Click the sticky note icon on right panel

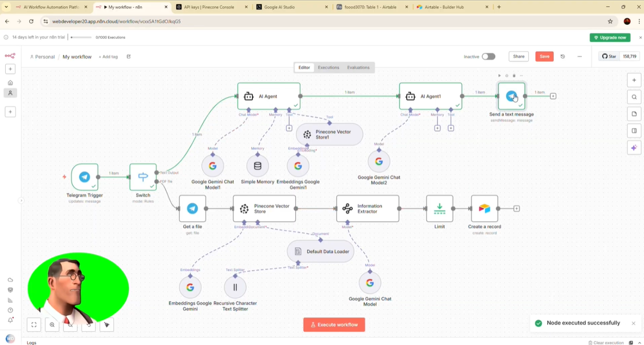[634, 114]
